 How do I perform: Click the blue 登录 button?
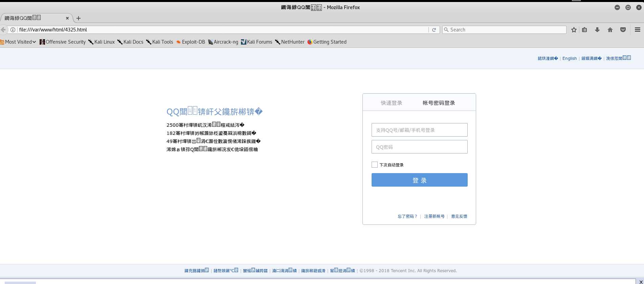(x=420, y=180)
